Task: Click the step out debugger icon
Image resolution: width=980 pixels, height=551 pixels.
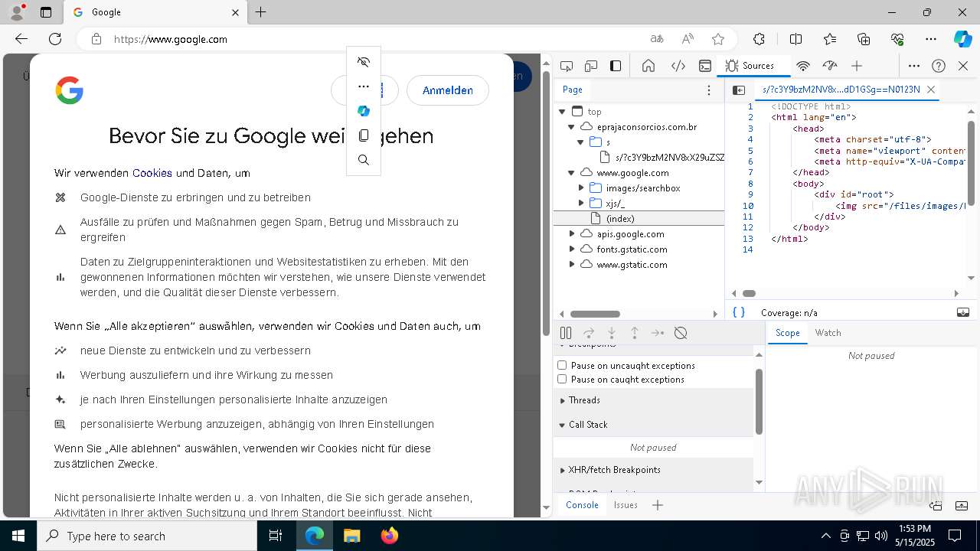Action: click(635, 333)
